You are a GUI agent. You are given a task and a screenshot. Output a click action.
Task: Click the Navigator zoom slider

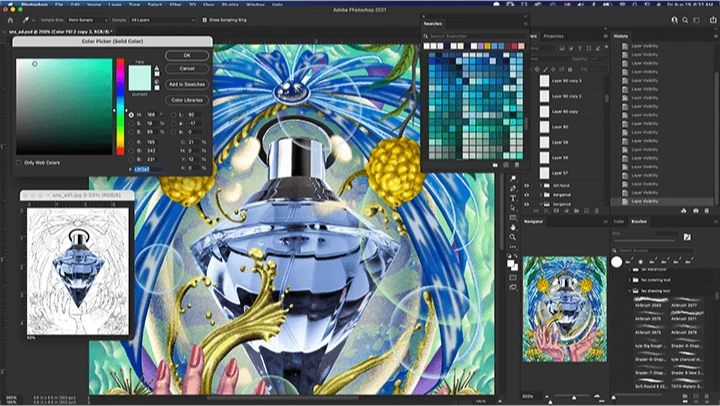[x=574, y=397]
